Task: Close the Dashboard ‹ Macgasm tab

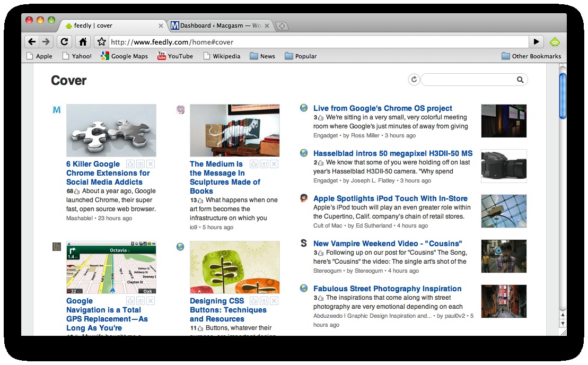Action: point(267,26)
